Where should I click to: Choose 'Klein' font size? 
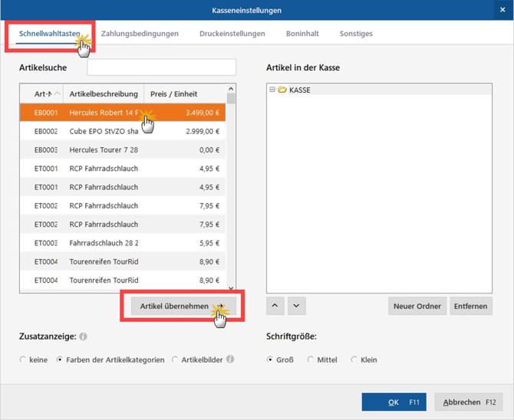click(x=354, y=359)
